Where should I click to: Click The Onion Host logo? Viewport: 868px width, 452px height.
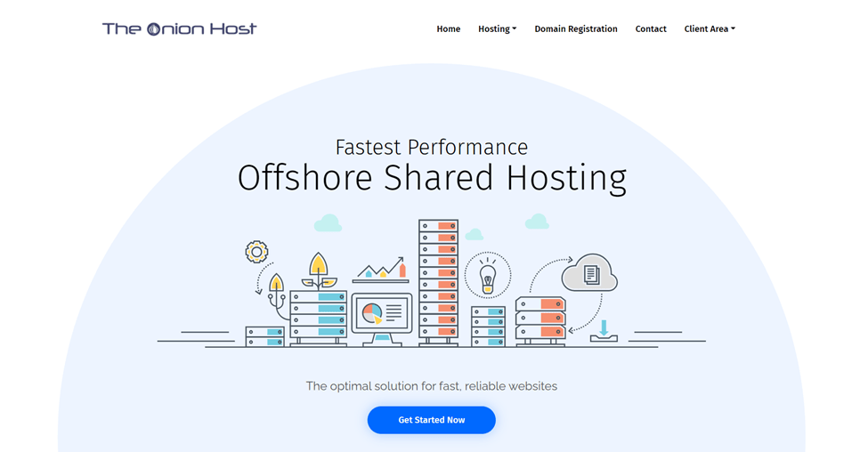[179, 28]
